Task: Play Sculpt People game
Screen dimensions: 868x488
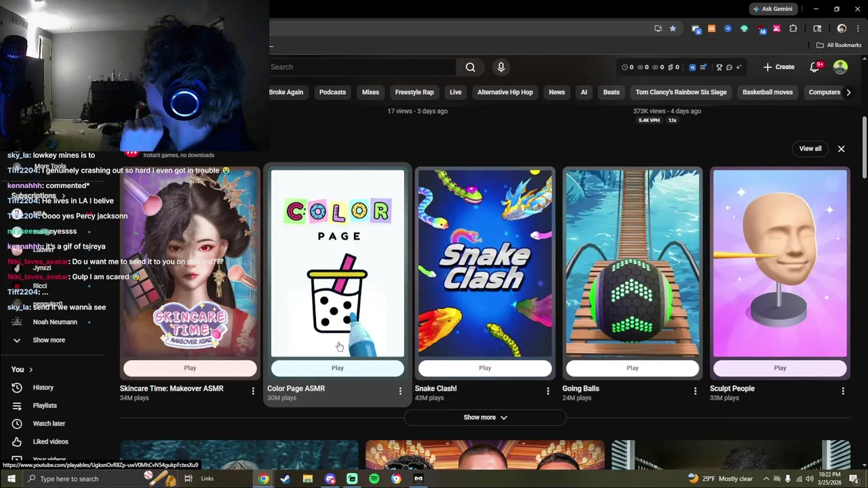Action: [780, 368]
